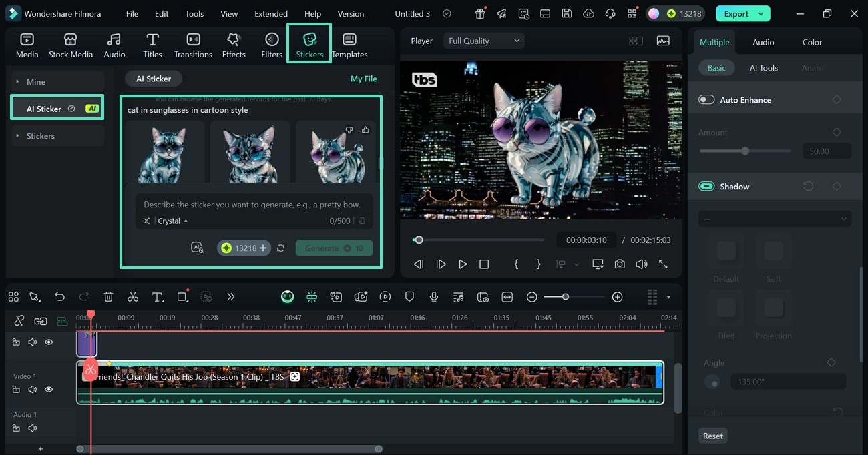Screen dimensions: 868x455
Task: Open My File in the sticker panel
Action: click(x=363, y=78)
